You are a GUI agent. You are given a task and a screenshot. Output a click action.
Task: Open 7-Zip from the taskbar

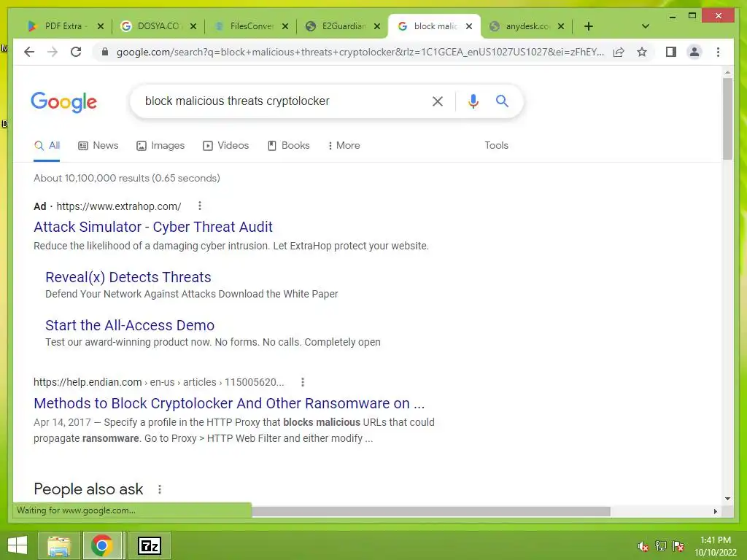pos(149,545)
